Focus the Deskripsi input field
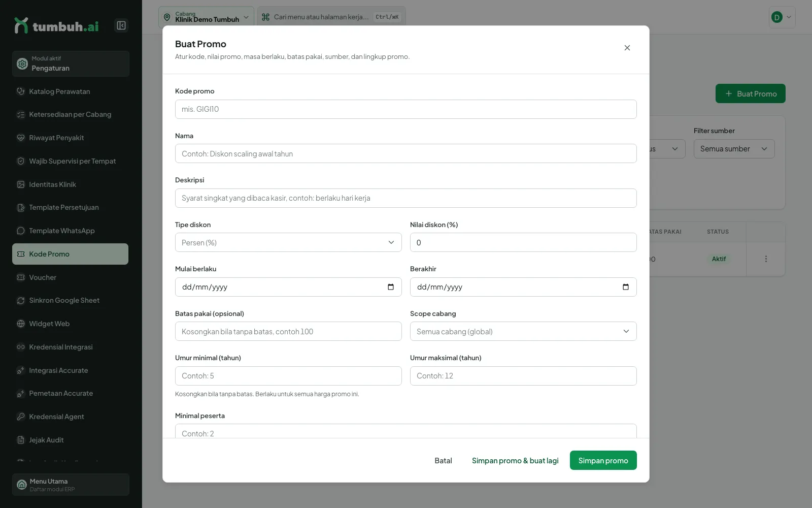Screen dimensions: 812x508 [x=406, y=198]
